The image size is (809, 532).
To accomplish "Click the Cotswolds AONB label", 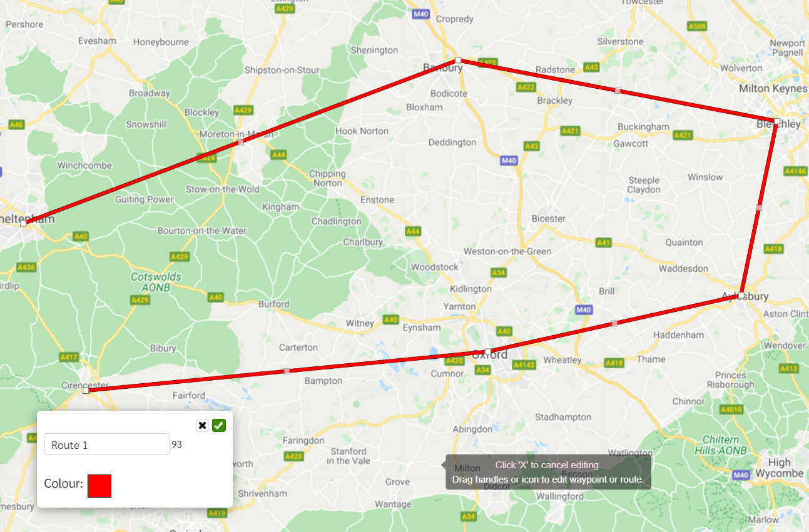I will tap(156, 282).
